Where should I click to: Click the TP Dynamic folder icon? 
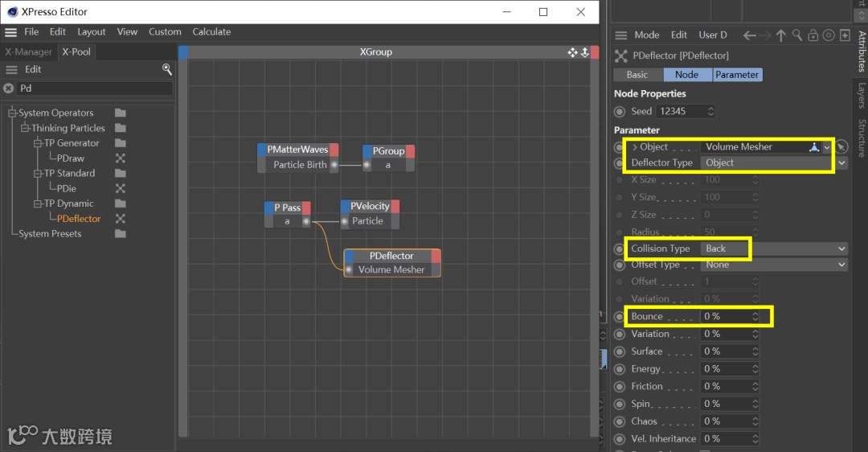point(120,203)
